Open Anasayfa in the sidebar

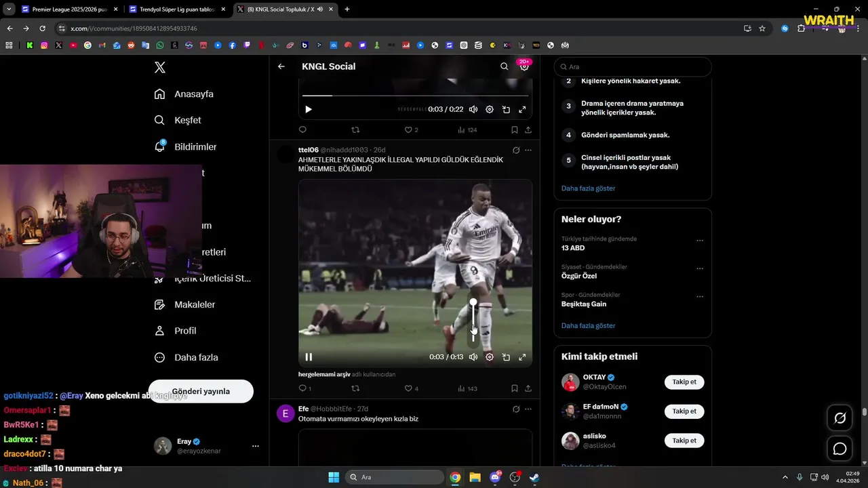click(x=184, y=94)
